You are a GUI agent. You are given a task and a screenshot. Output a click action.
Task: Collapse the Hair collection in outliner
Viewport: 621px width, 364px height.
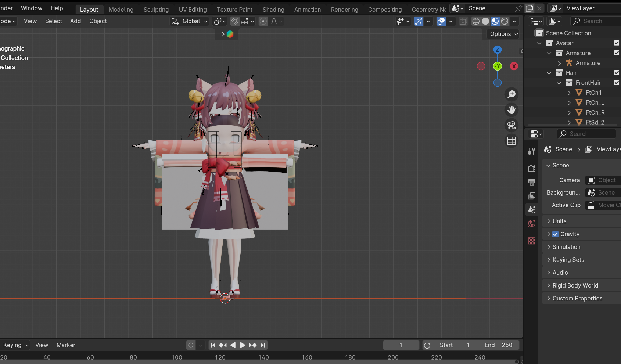point(549,73)
